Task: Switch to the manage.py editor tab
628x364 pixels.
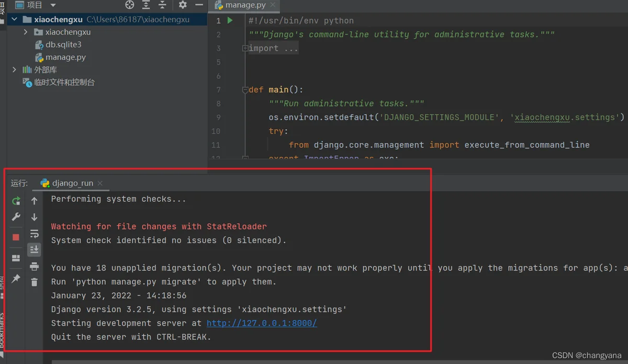Action: 244,6
